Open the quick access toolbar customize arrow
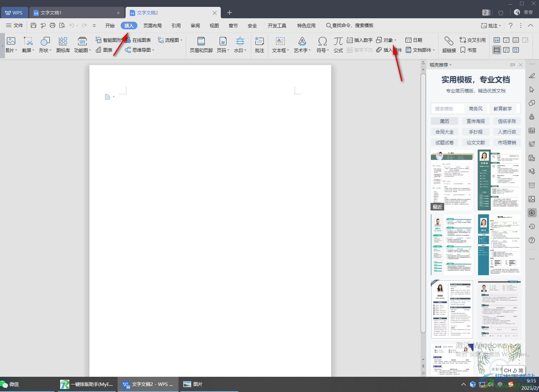The width and height of the screenshot is (539, 392). pyautogui.click(x=94, y=25)
